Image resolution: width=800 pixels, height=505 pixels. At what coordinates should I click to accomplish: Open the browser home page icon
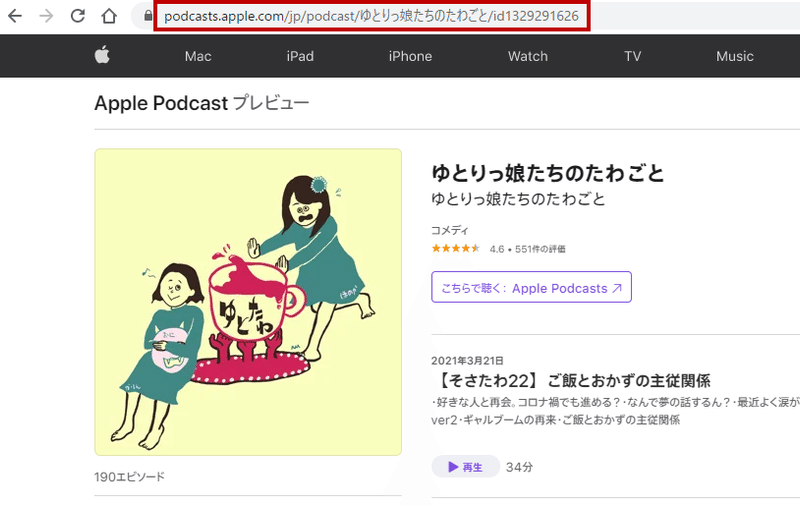[x=109, y=16]
